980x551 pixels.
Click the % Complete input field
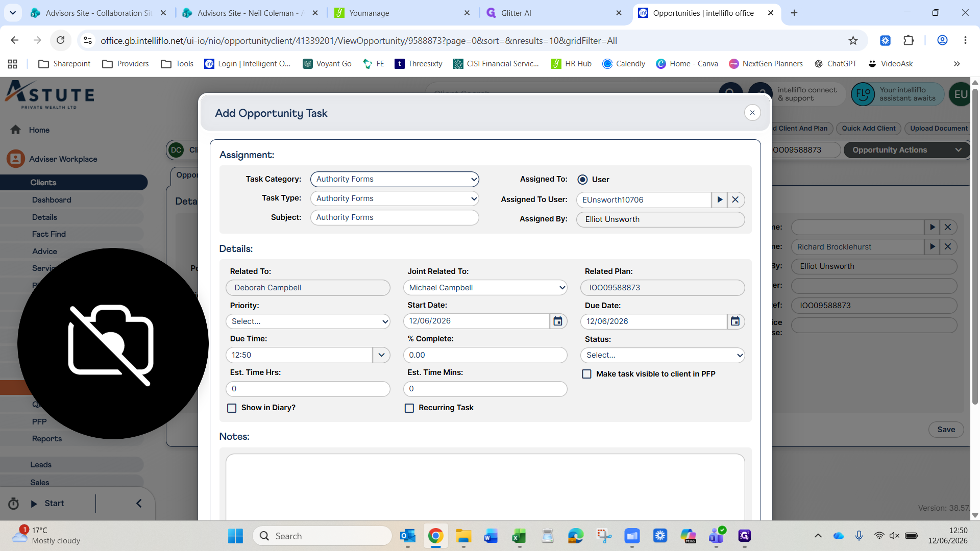(485, 355)
